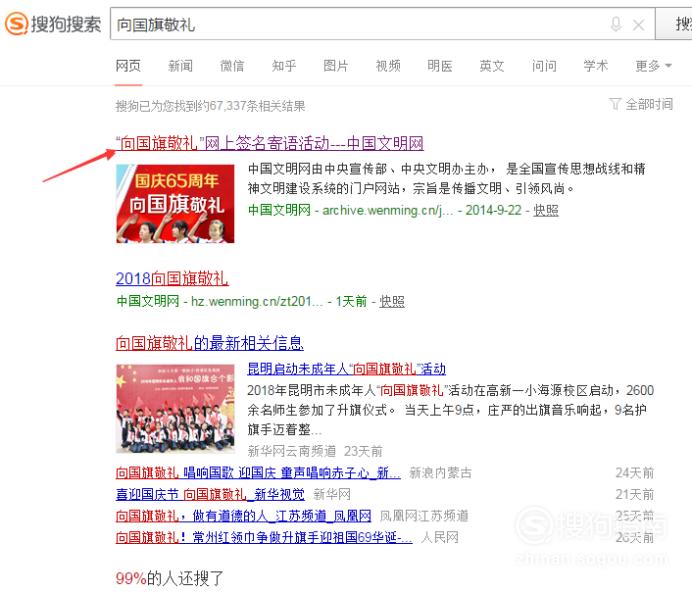Image resolution: width=692 pixels, height=593 pixels.
Task: Open the 国庆65周年 thumbnail image
Action: (x=175, y=203)
